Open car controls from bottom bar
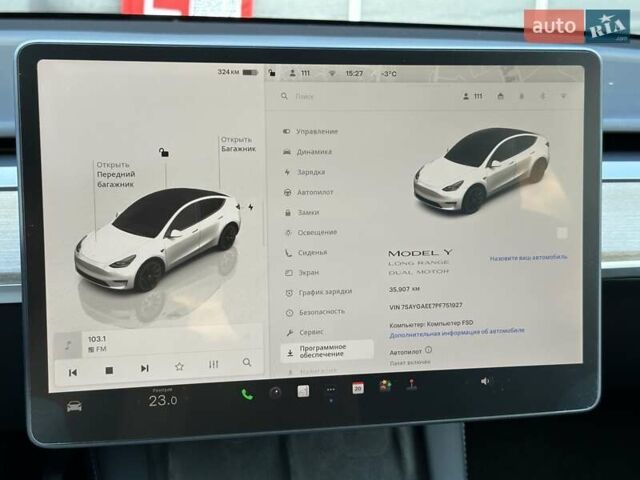Viewport: 640px width, 480px height. tap(74, 406)
